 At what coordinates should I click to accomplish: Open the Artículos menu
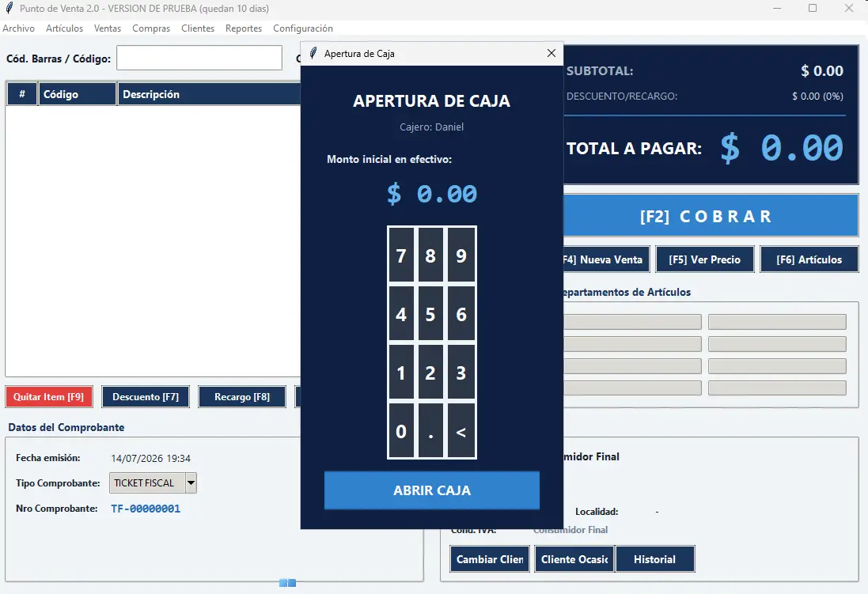point(64,28)
